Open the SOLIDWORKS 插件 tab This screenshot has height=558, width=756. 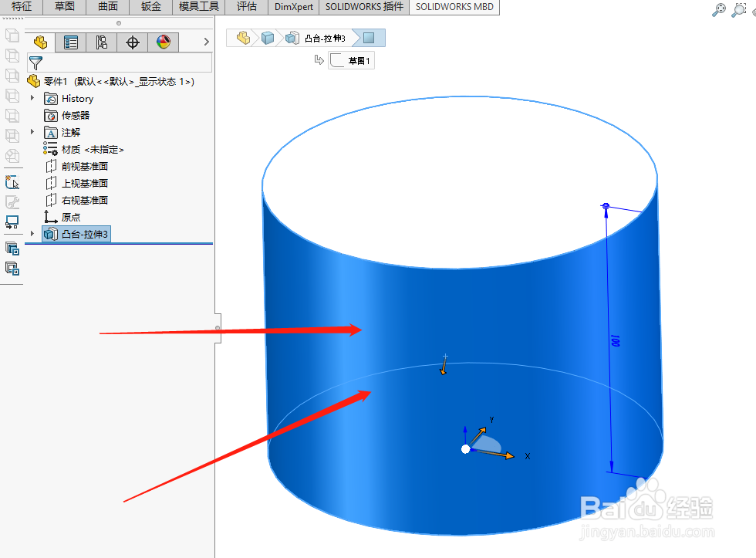364,7
